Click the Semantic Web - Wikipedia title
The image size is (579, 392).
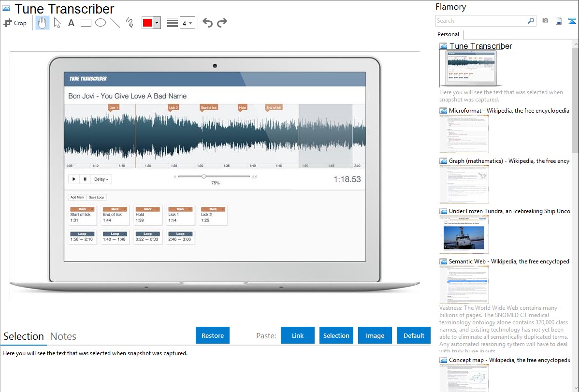(x=509, y=261)
